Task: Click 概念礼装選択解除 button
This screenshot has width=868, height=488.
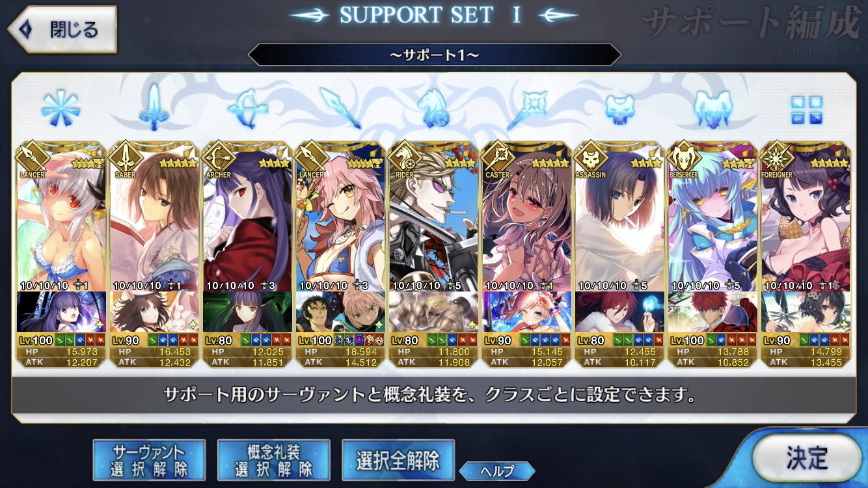Action: click(x=273, y=461)
